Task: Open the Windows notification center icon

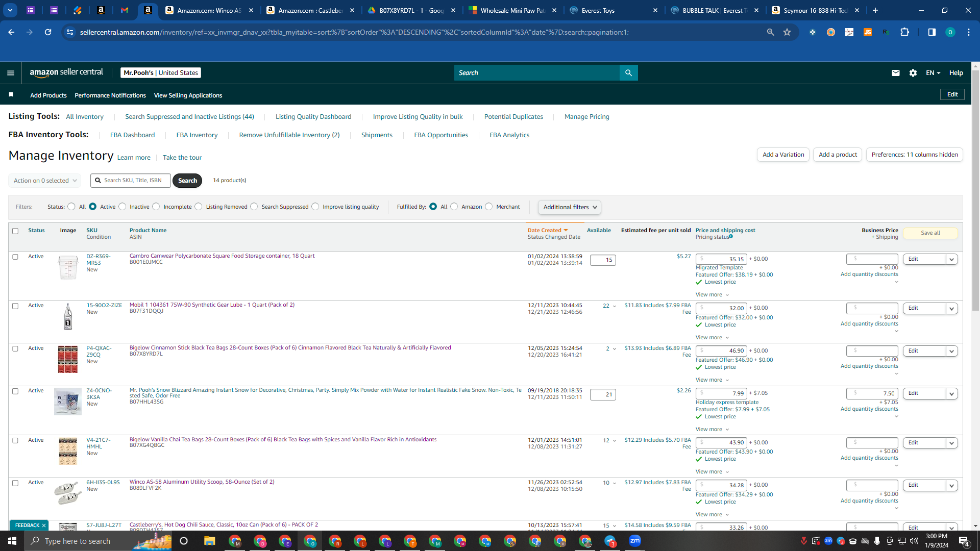Action: (x=964, y=541)
